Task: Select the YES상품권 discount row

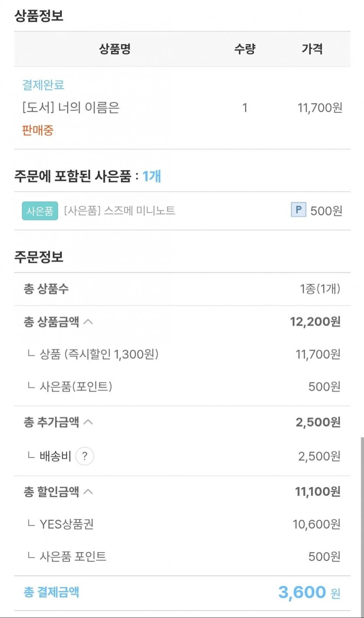Action: tap(182, 524)
